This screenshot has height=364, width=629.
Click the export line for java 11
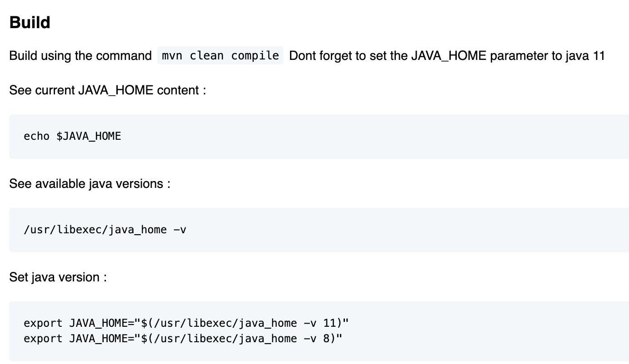coord(186,323)
